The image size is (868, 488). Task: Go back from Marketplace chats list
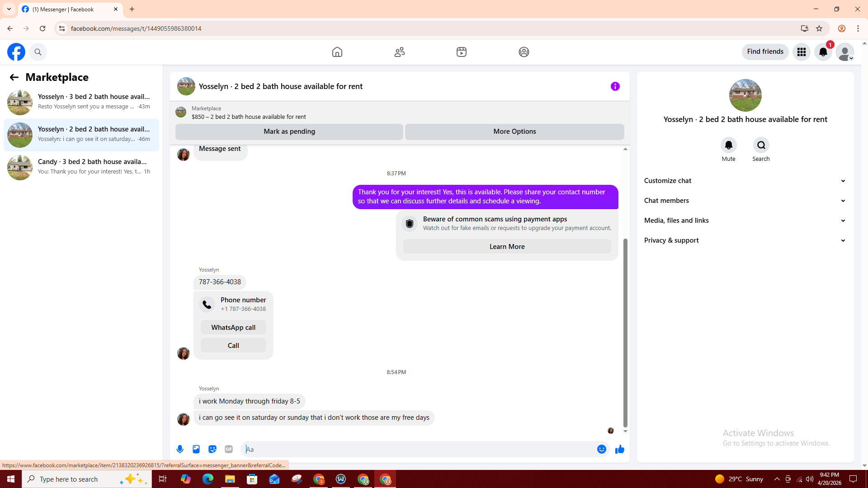14,77
